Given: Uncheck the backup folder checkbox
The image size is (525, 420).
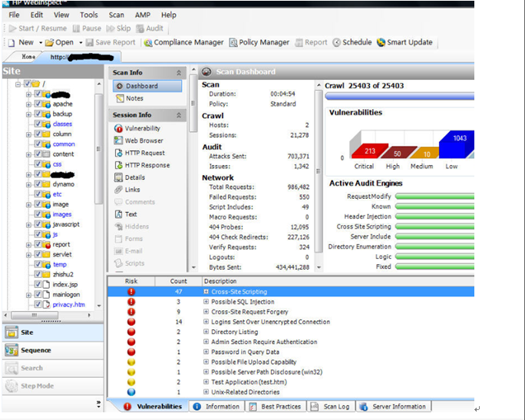Looking at the screenshot, I should 38,114.
